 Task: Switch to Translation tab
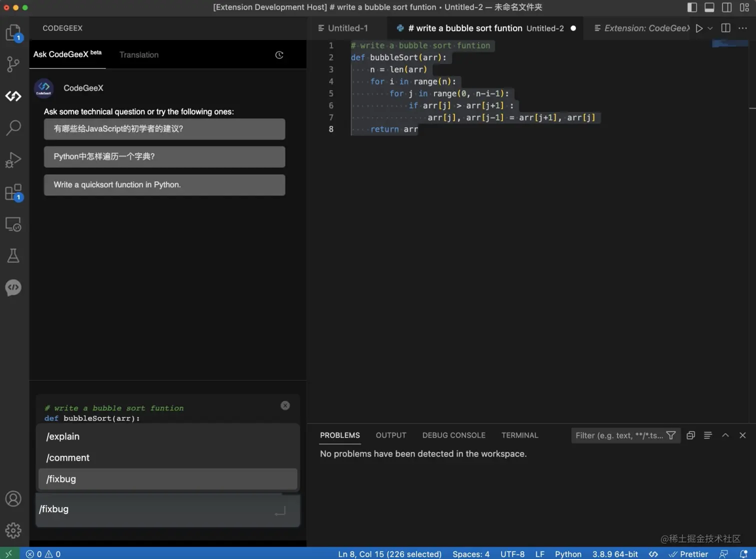(139, 55)
